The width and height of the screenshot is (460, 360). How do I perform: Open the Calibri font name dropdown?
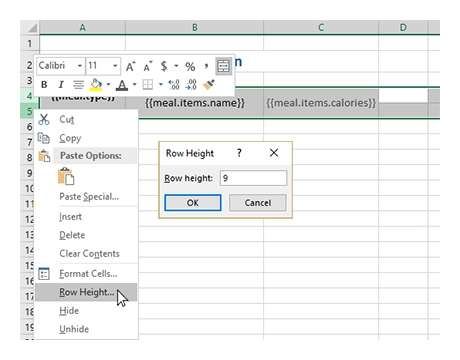79,66
